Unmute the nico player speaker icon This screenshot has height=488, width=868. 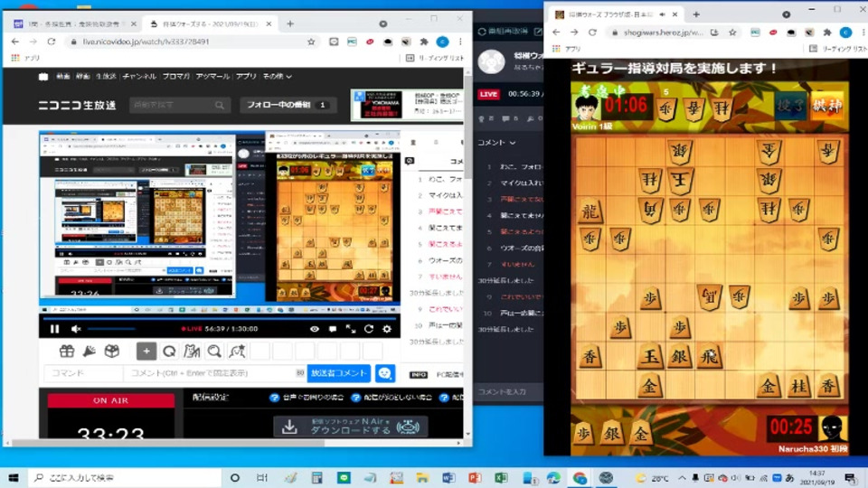(x=76, y=329)
